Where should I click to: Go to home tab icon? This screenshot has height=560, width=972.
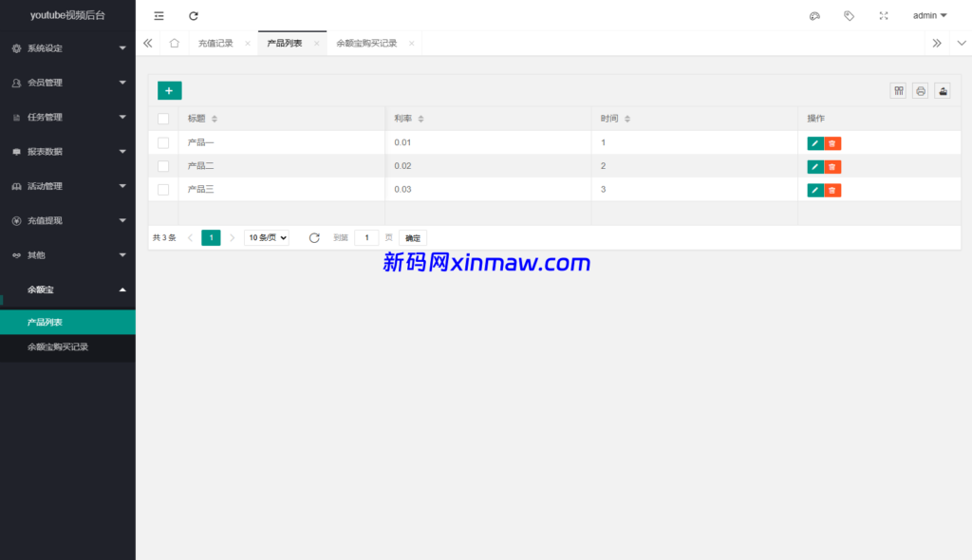[x=175, y=43]
